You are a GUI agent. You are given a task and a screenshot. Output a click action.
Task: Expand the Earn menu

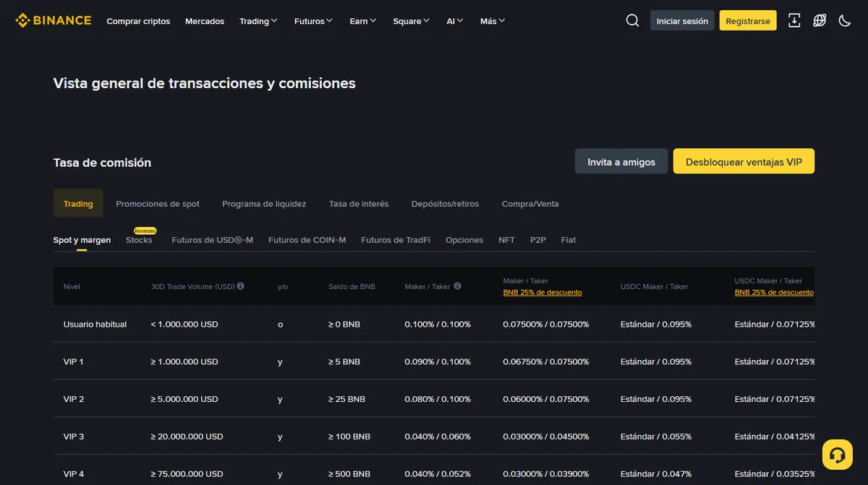363,21
